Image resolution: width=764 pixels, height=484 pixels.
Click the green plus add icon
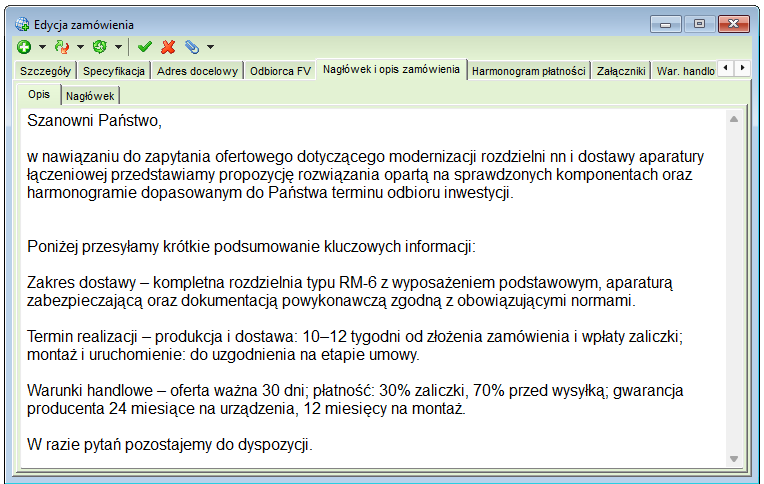(x=24, y=47)
